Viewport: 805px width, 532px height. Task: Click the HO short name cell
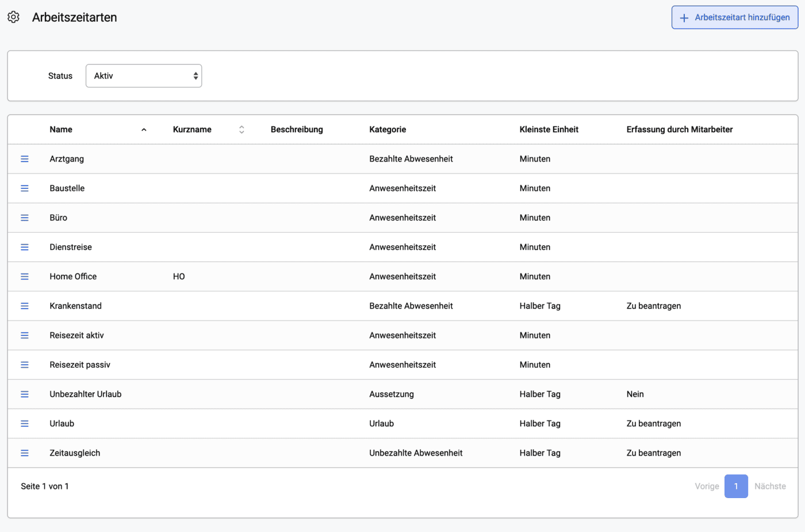(x=179, y=276)
